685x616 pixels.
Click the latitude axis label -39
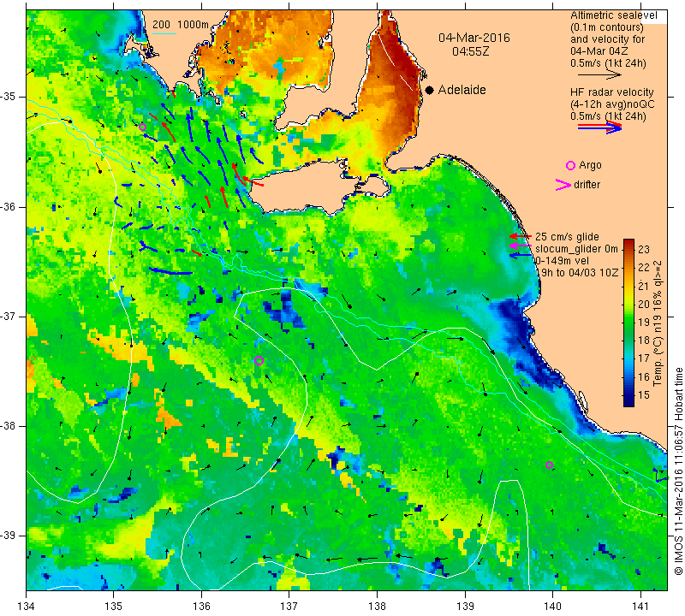pyautogui.click(x=8, y=536)
